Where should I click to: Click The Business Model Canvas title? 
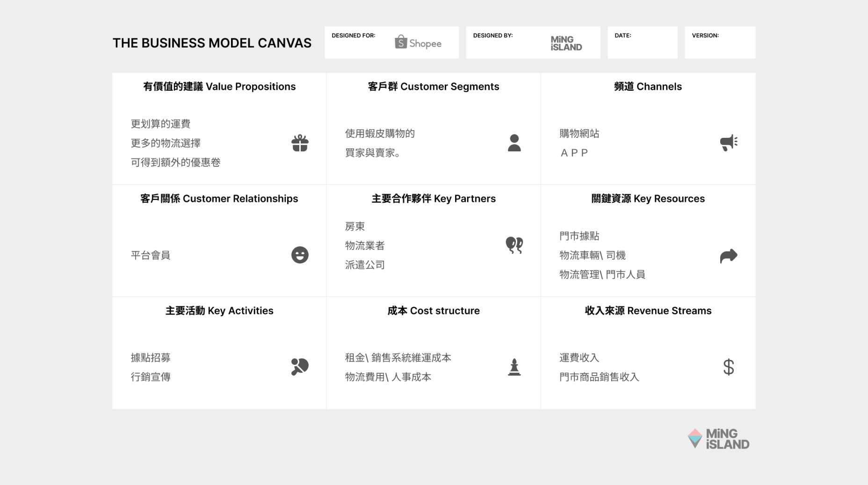(x=212, y=43)
